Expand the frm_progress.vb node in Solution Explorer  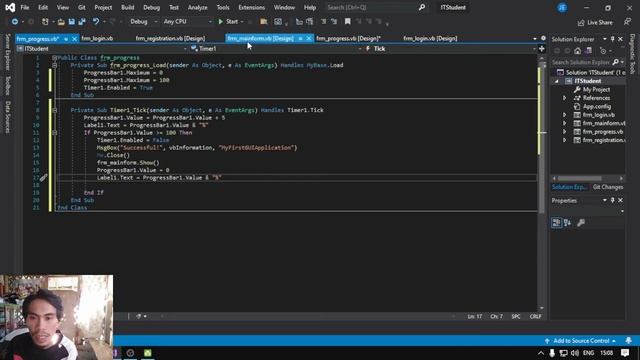tap(565, 132)
